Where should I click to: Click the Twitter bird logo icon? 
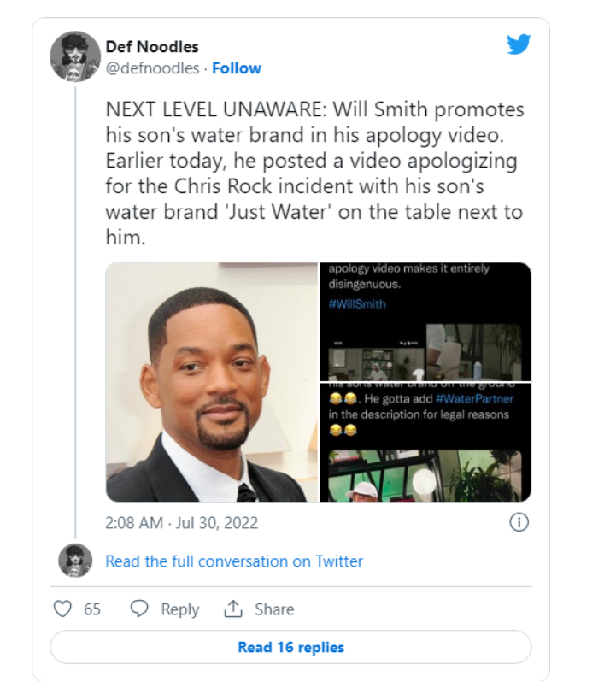[519, 44]
